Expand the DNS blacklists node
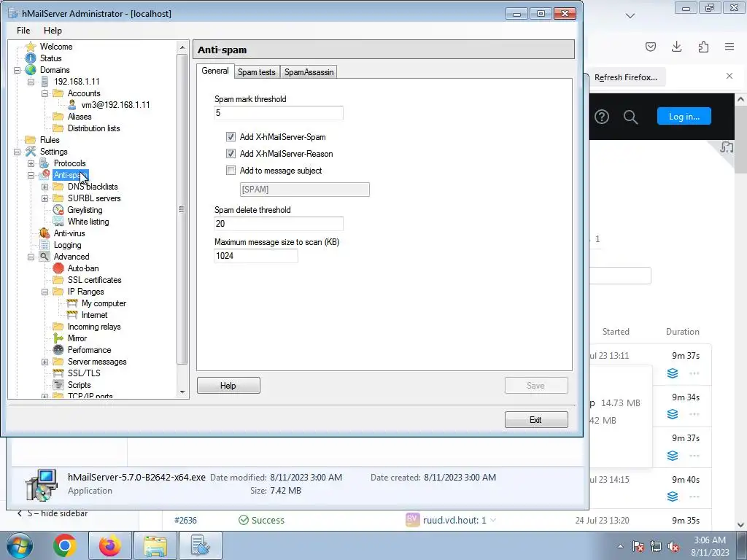 (44, 187)
